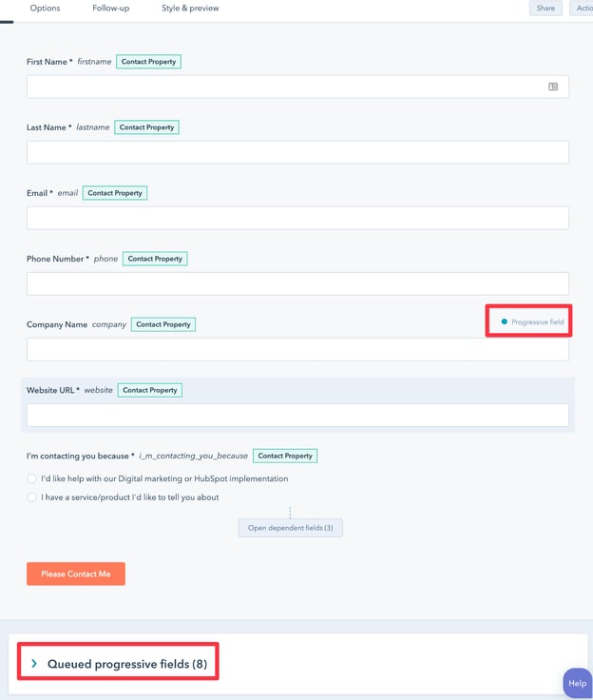Go to Style & preview tab
The image size is (593, 700).
(190, 9)
